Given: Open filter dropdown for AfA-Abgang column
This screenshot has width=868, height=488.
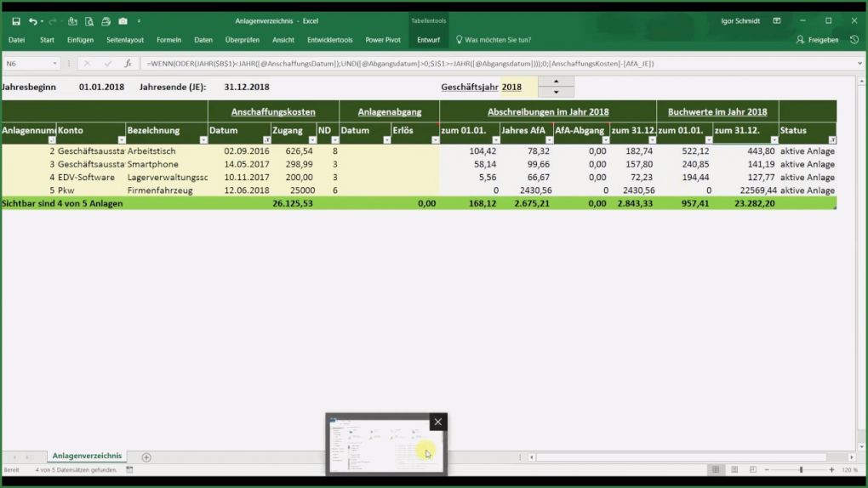Looking at the screenshot, I should [x=605, y=140].
